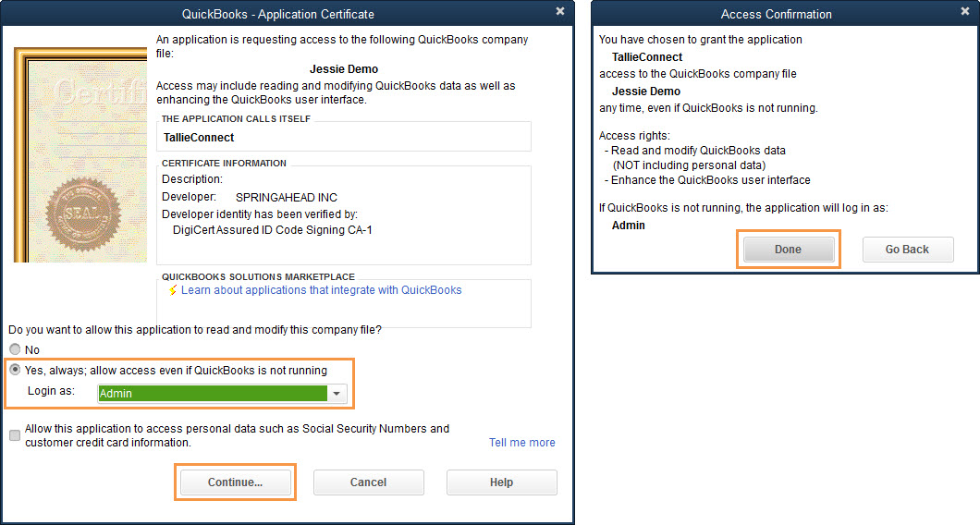
Task: Open Help in Application Certificate dialog
Action: coord(501,482)
